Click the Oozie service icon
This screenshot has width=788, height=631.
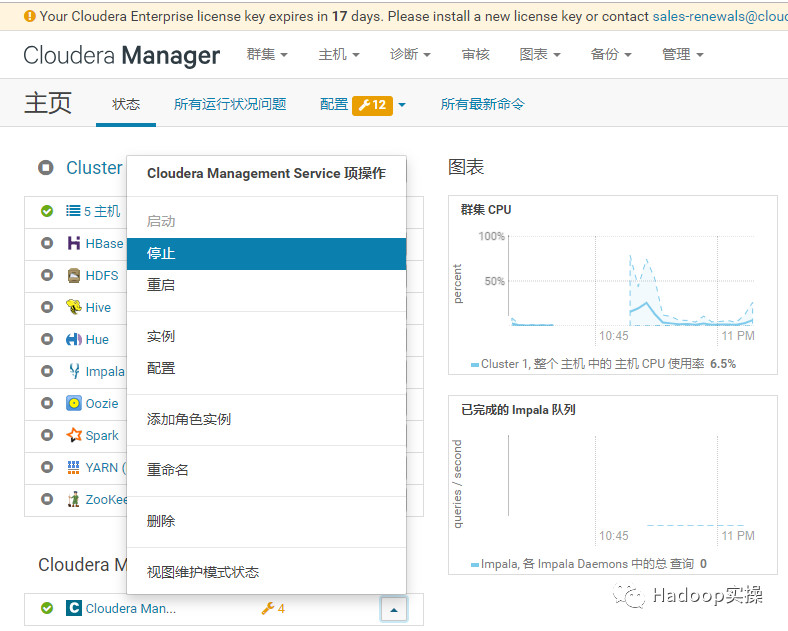coord(74,403)
